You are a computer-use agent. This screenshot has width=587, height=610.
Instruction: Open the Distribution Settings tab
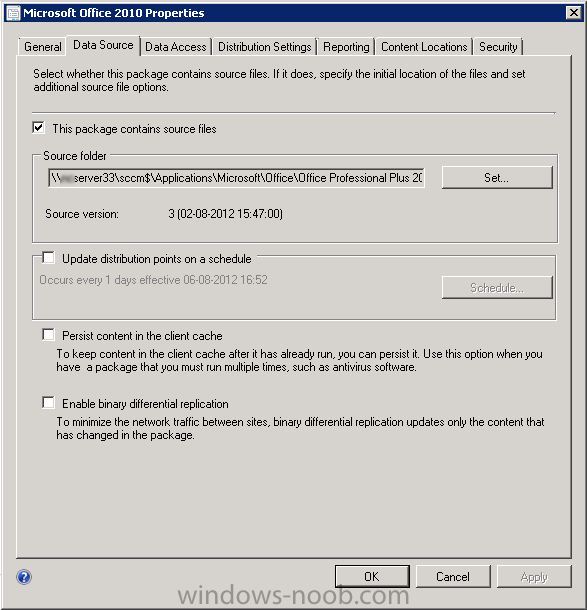pyautogui.click(x=265, y=47)
